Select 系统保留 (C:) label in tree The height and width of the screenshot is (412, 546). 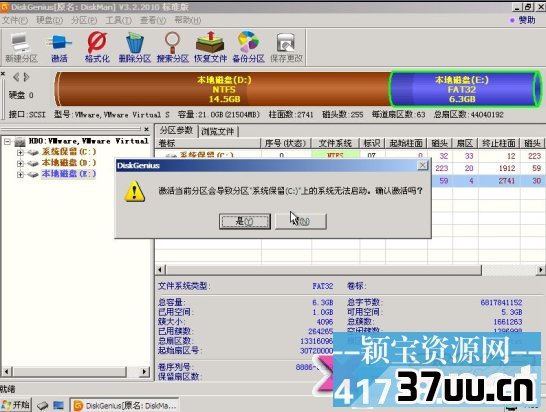69,152
